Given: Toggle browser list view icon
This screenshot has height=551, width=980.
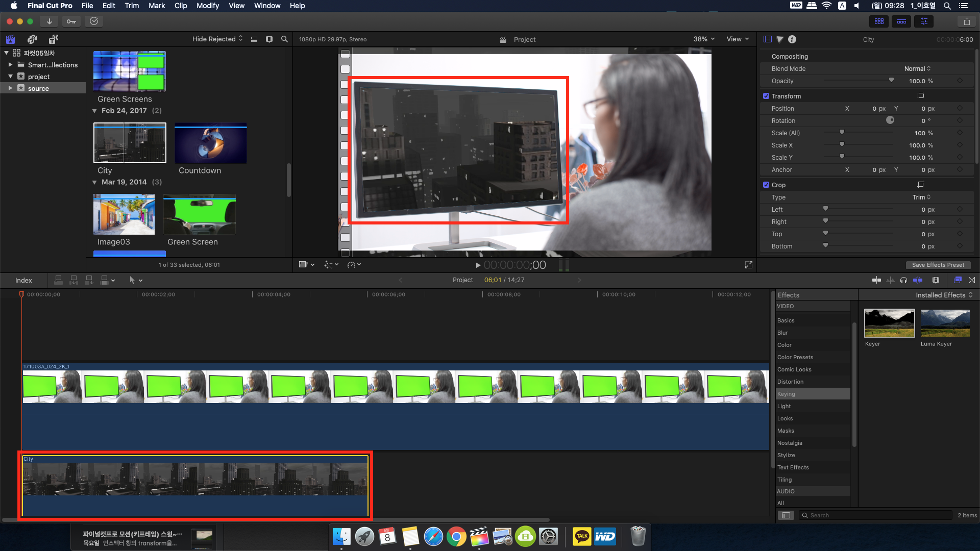Looking at the screenshot, I should (254, 39).
